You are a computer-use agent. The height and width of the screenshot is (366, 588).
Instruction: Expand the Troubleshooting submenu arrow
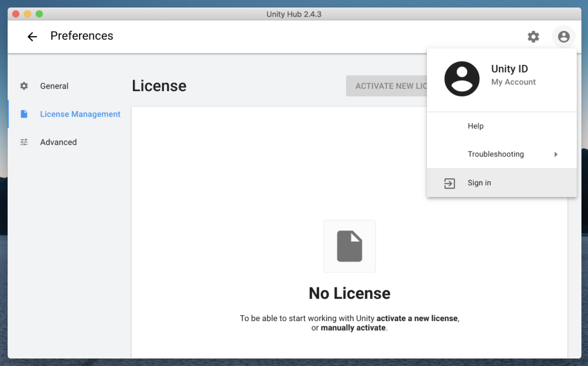[x=556, y=154]
